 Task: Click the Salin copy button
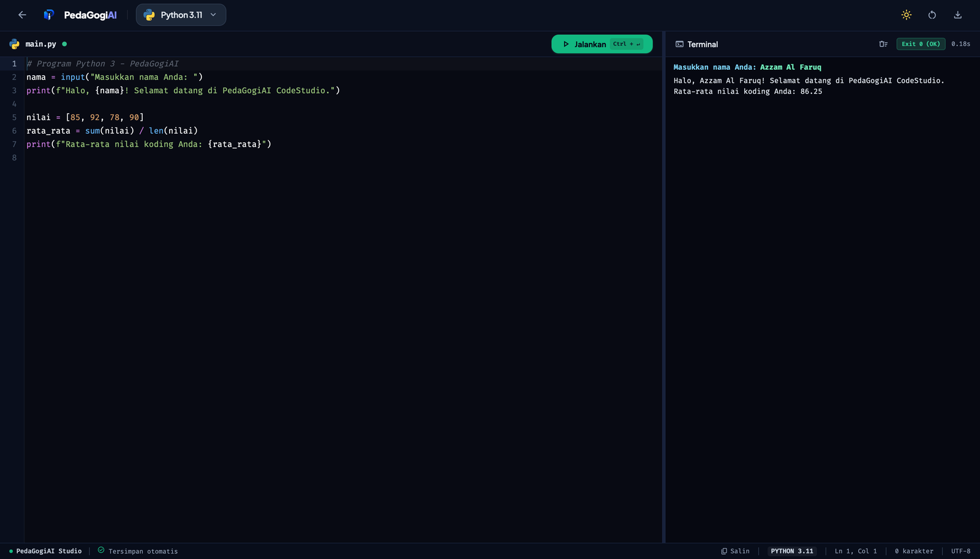[735, 551]
